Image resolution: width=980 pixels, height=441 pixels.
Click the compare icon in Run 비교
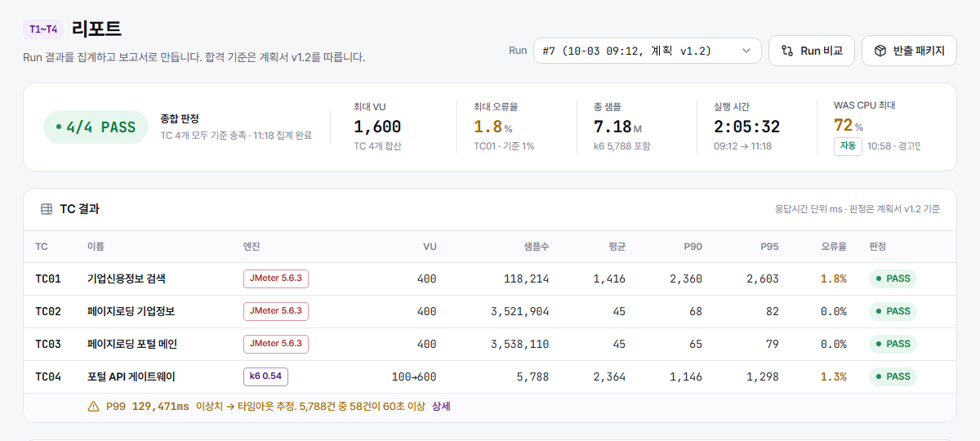pos(787,51)
